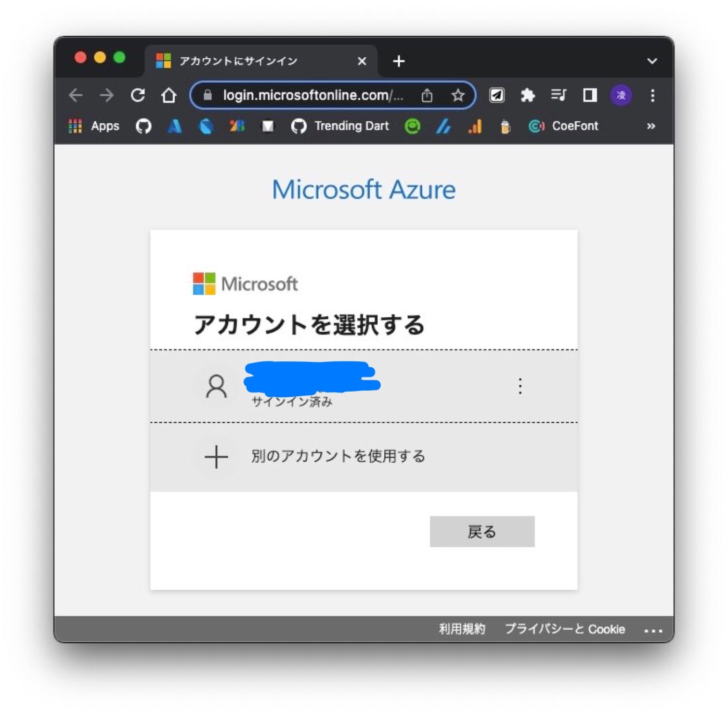728x714 pixels.
Task: Choose the signed-in account tile
Action: [x=363, y=386]
